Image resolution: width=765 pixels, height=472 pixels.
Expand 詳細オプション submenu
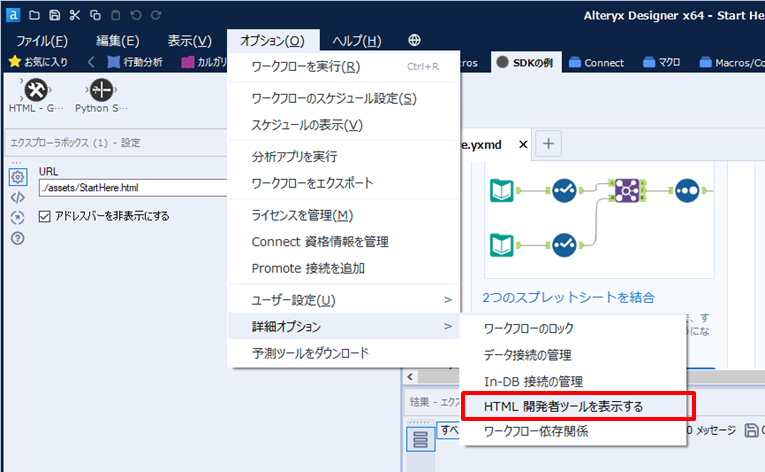point(343,326)
